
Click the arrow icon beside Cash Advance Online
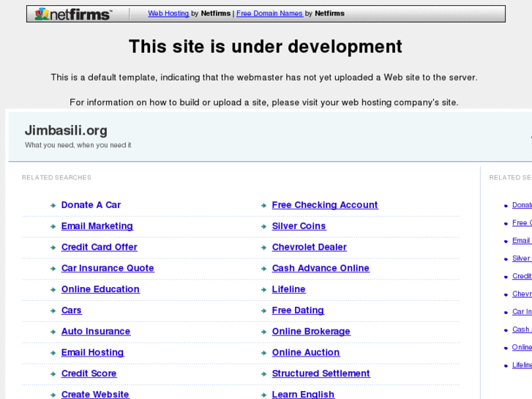(263, 269)
